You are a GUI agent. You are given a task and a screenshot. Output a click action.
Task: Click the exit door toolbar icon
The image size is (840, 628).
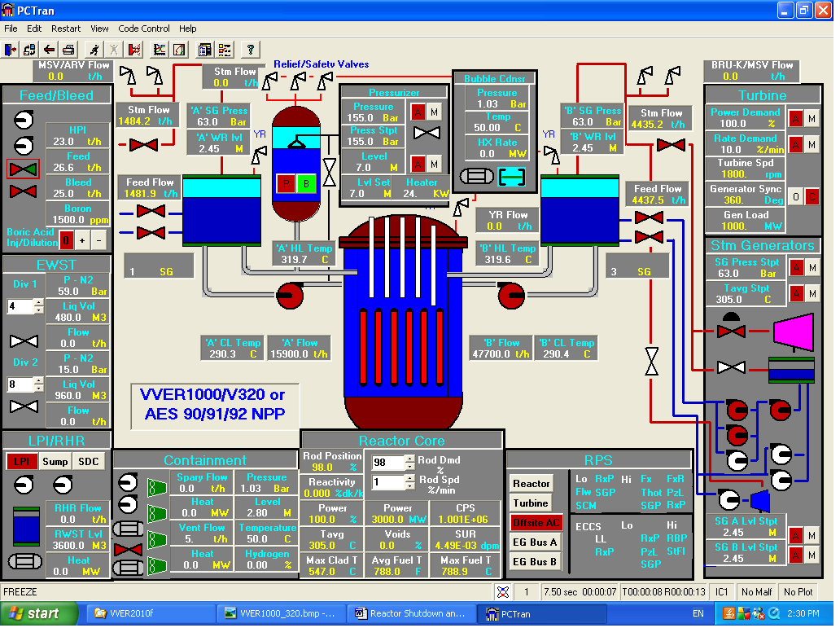point(11,50)
